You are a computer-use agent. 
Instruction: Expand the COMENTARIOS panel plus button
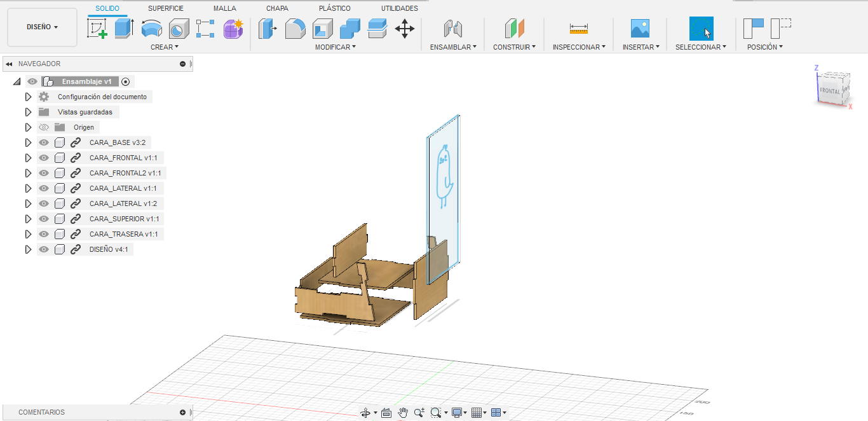coord(182,412)
